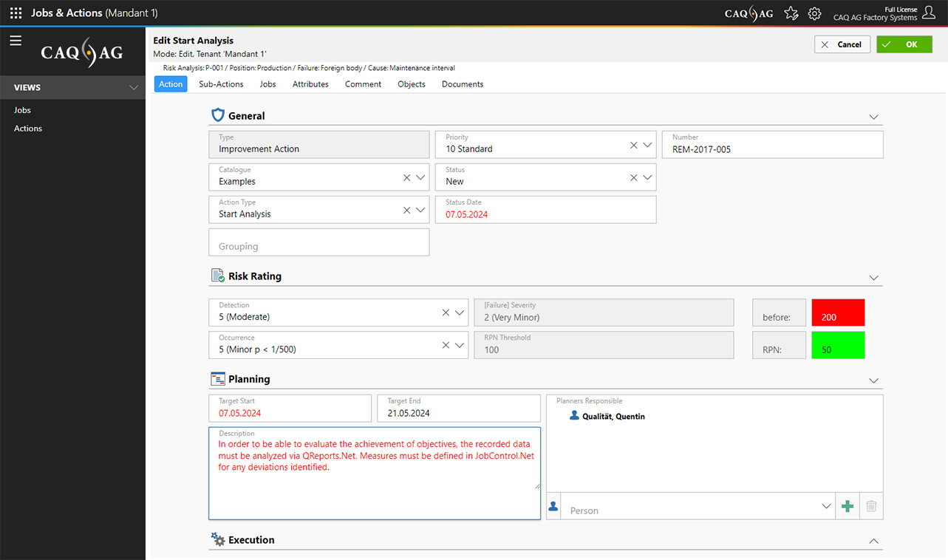Open settings via gear icon
The width and height of the screenshot is (948, 560).
(x=814, y=13)
